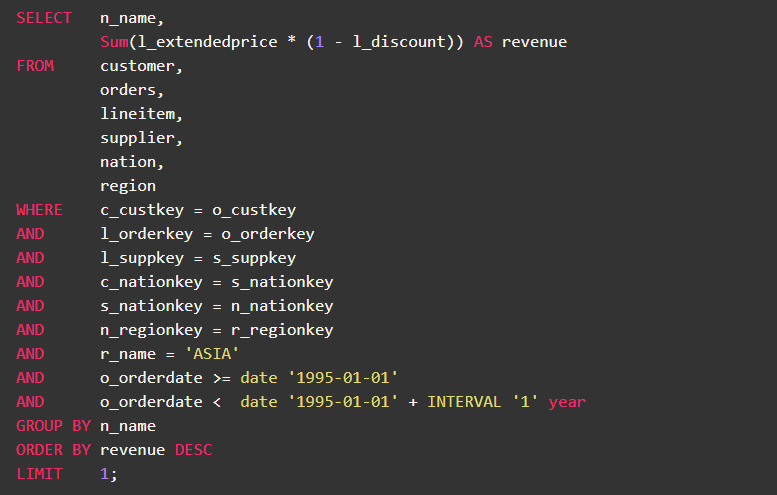Viewport: 777px width, 495px height.
Task: Click c_nationkey in the join condition
Action: point(151,282)
